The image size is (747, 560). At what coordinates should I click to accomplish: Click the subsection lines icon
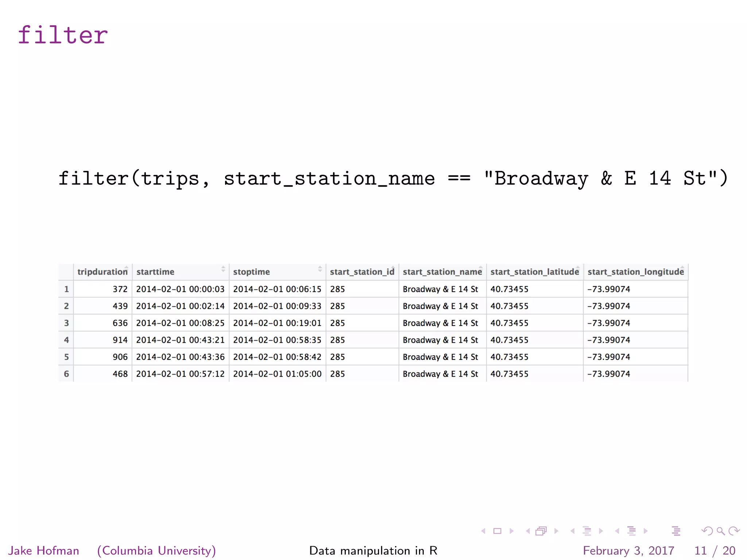[587, 531]
